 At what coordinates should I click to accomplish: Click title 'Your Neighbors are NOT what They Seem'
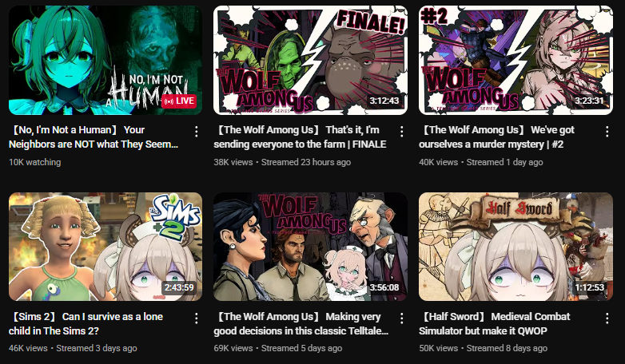pyautogui.click(x=94, y=137)
